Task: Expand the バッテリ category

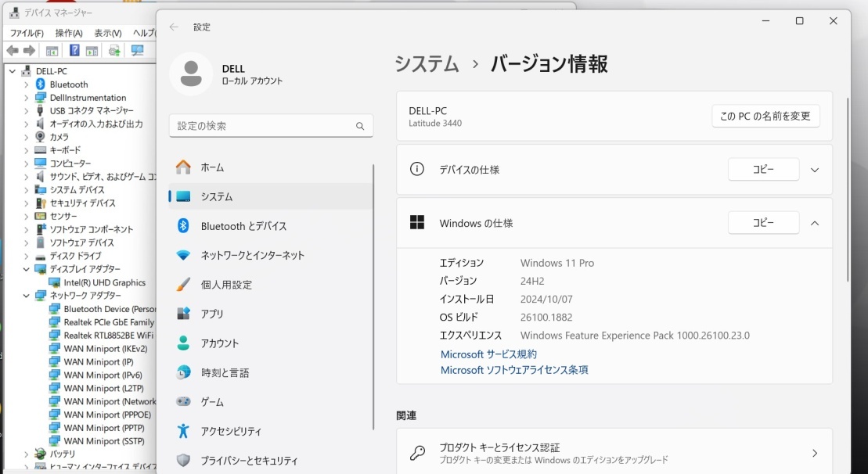Action: (26, 454)
